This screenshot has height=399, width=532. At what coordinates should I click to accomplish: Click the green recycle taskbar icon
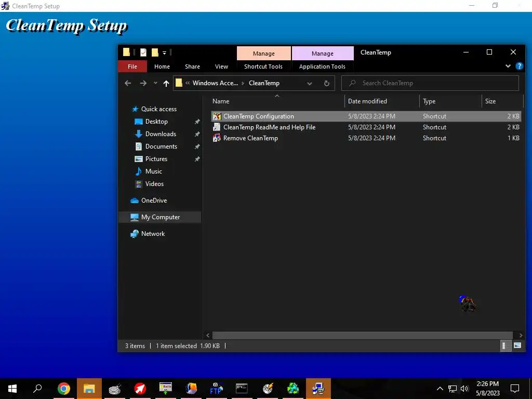click(x=293, y=389)
